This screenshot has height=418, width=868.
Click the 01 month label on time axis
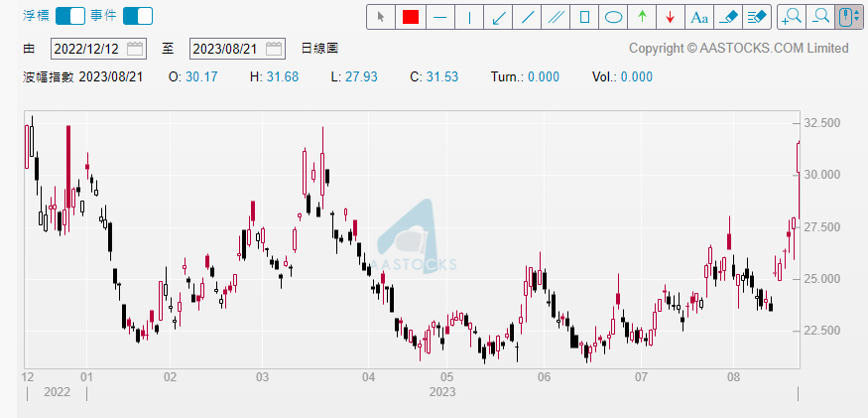86,377
